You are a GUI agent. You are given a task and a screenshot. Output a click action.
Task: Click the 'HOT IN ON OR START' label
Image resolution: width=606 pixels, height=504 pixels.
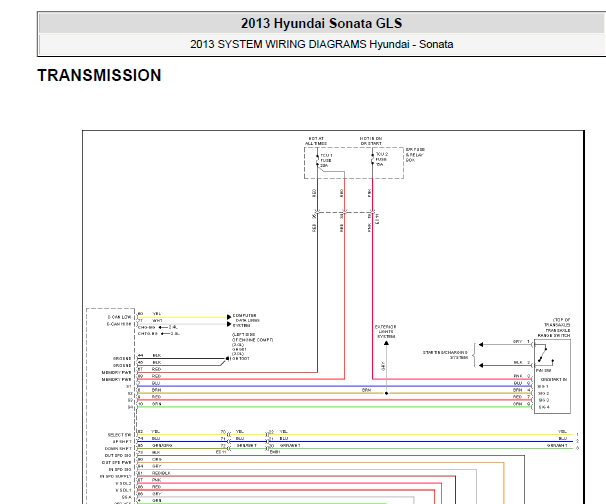[x=371, y=141]
